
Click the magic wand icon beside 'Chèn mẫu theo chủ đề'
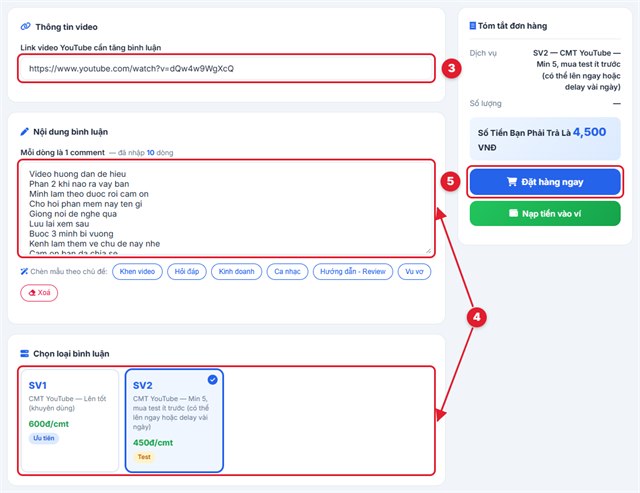[24, 271]
